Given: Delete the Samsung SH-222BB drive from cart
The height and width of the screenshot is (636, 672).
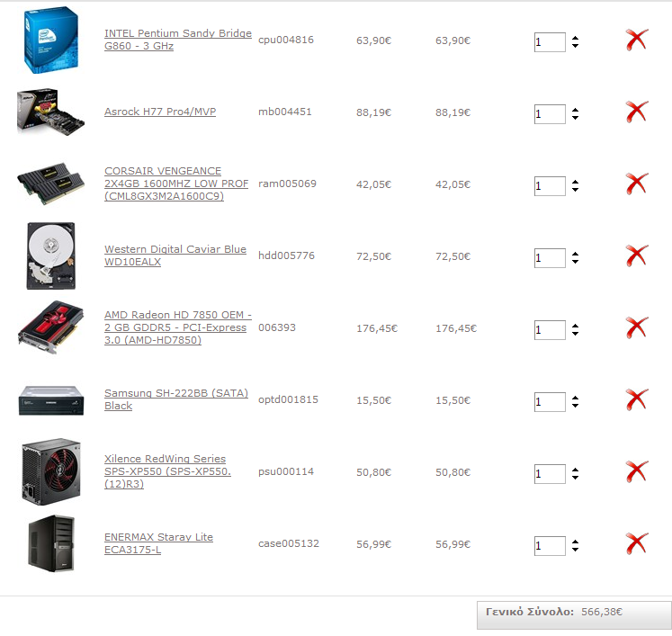Looking at the screenshot, I should tap(637, 399).
